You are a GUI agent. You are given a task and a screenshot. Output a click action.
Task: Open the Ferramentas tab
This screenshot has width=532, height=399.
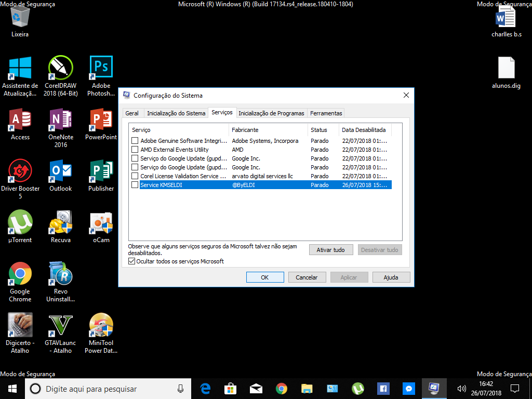pos(326,113)
